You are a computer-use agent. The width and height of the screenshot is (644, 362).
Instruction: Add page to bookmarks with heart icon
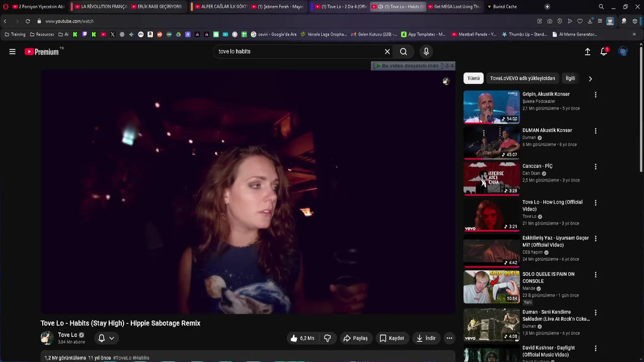[580, 21]
